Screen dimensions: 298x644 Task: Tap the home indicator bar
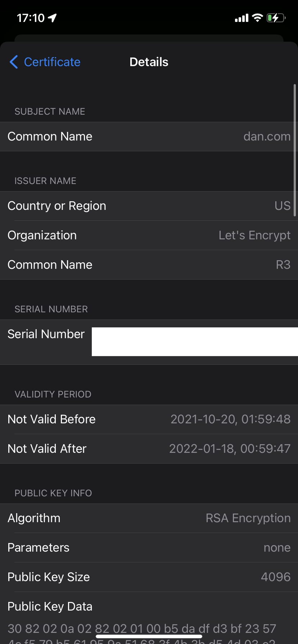pyautogui.click(x=149, y=636)
